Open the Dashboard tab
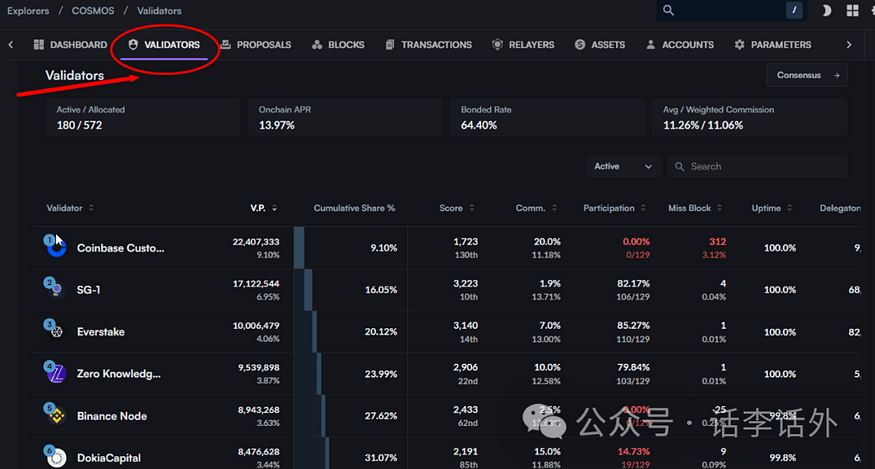 click(x=70, y=45)
